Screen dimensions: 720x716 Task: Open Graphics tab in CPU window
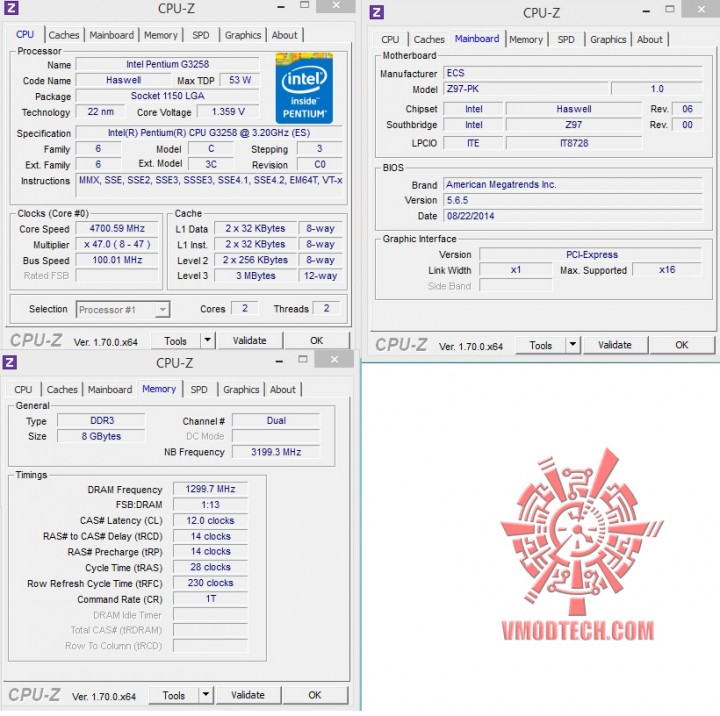[x=243, y=35]
